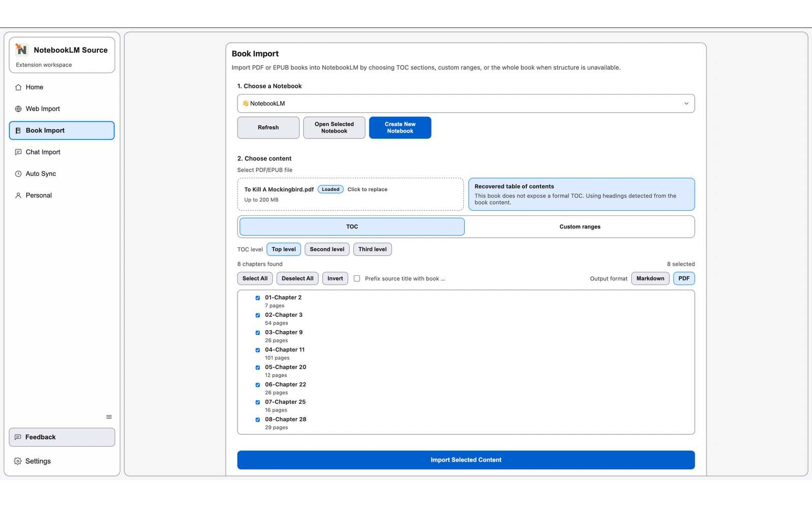
Task: Uncheck the 01-Chapter 2 entry
Action: click(257, 298)
